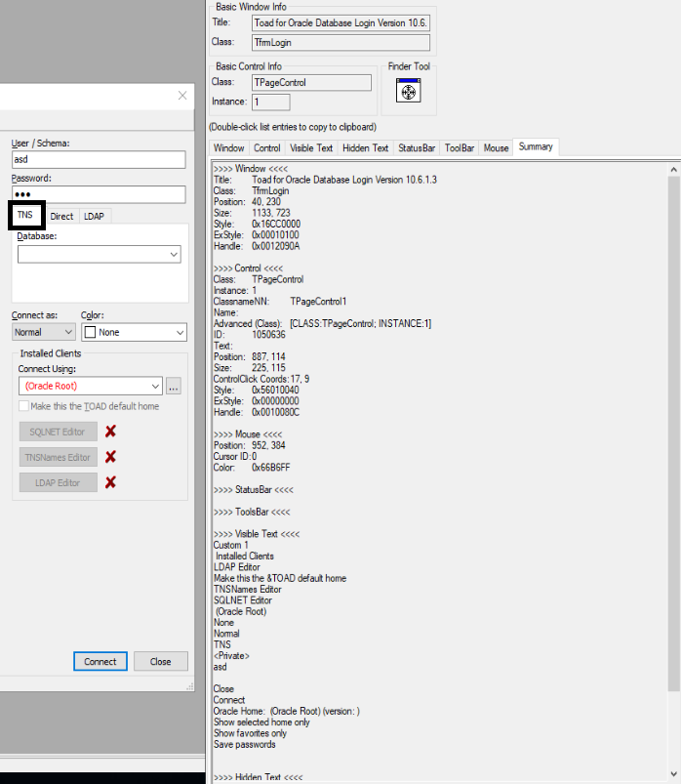
Task: Click the 'Style: 0x16CC0000' line
Action: [x=257, y=224]
